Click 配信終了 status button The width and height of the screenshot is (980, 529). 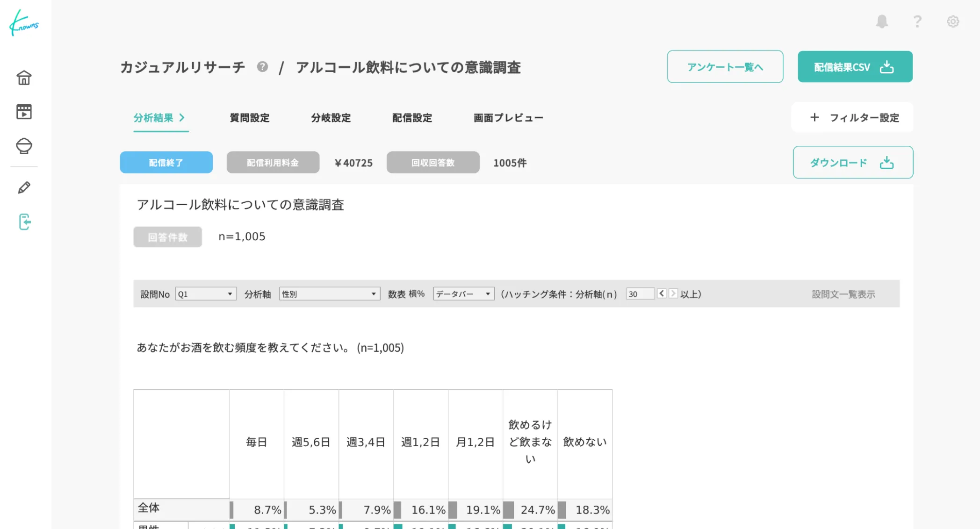coord(166,162)
